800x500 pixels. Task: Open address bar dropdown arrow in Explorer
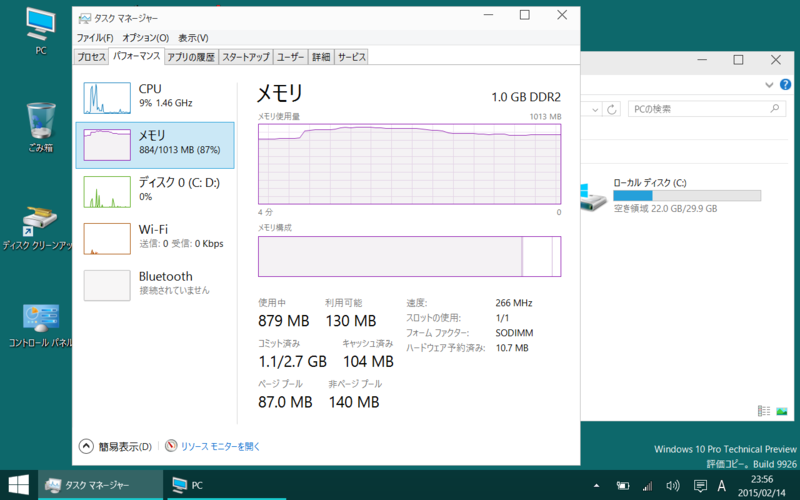595,109
